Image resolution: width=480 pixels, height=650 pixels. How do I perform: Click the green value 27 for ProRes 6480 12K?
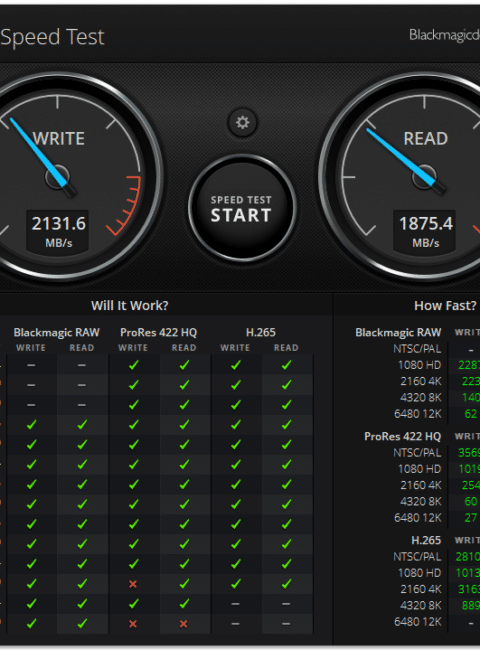tap(470, 518)
